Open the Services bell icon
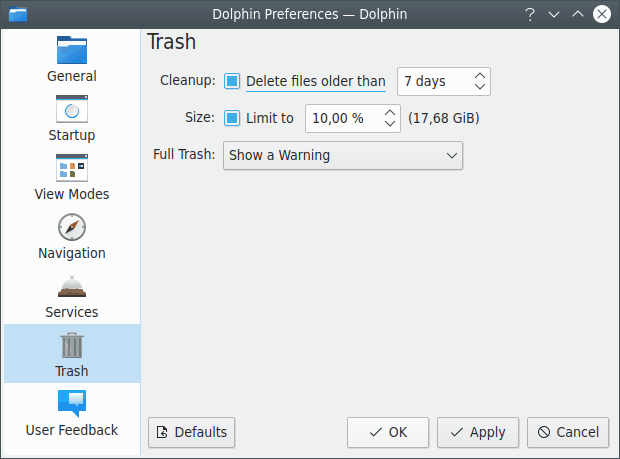 [x=72, y=286]
